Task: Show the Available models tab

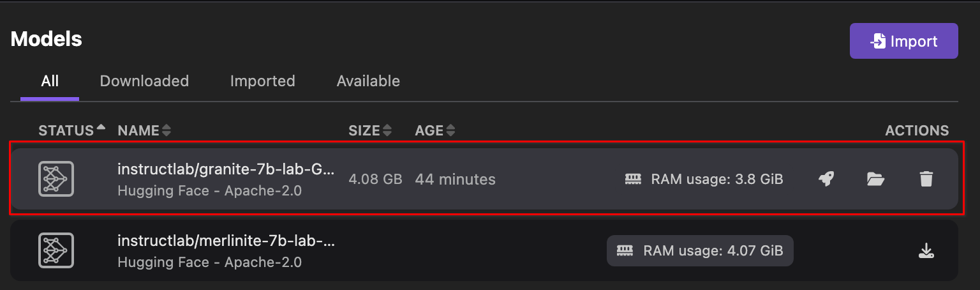Action: [x=368, y=81]
